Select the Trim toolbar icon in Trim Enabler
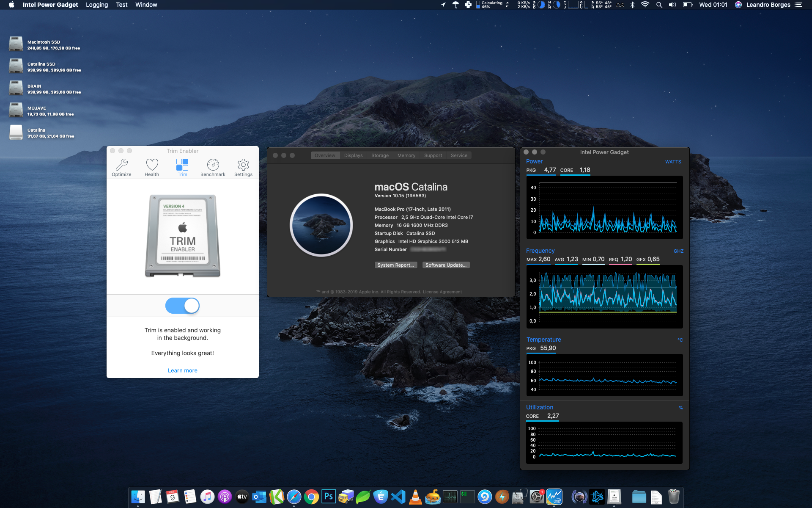Viewport: 812px width, 508px height. coord(182,168)
